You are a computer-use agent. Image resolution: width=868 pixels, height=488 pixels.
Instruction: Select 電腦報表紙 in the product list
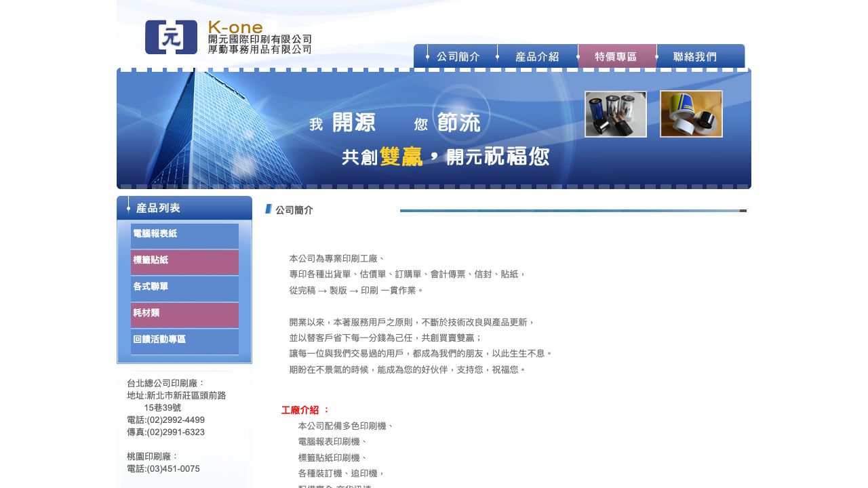coord(184,235)
